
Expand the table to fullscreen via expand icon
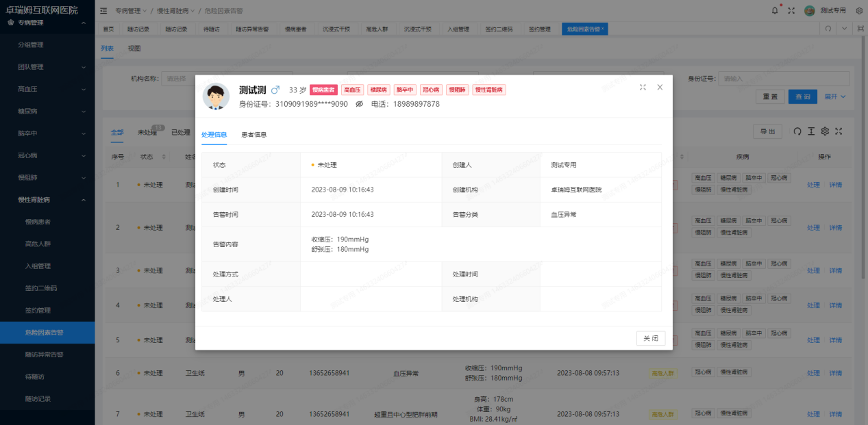pos(839,131)
